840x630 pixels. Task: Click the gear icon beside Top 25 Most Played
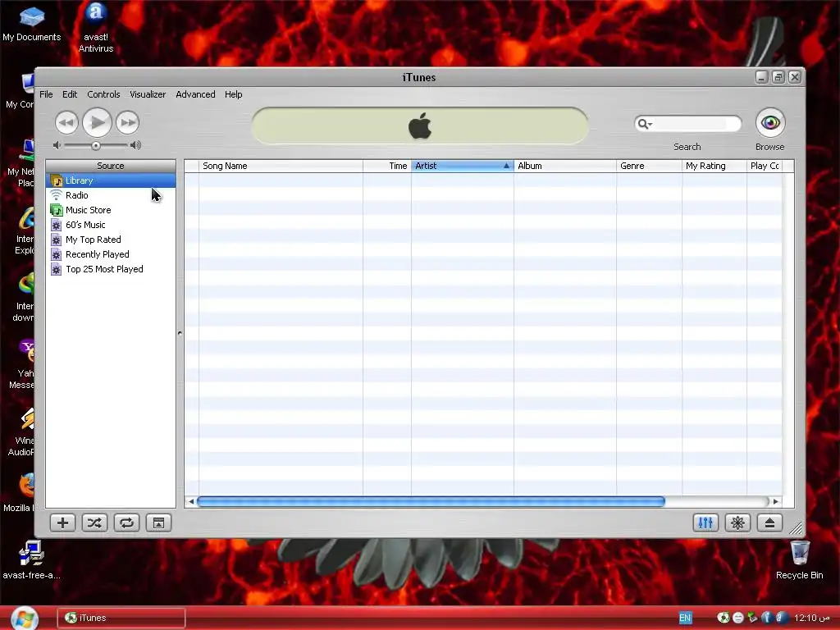pyautogui.click(x=57, y=269)
